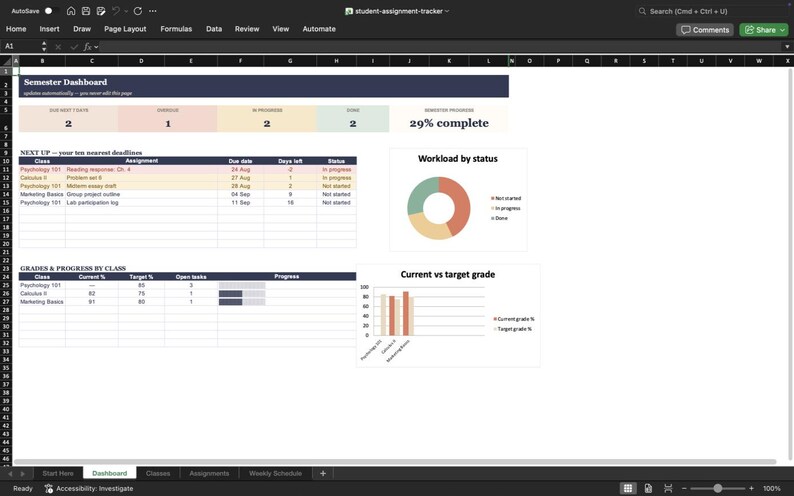Click the fx insert function icon
Screen dimensions: 794x496
point(88,47)
